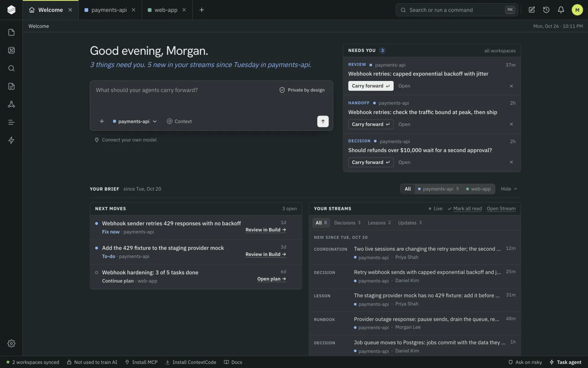Open all workspaces filter in Needs You

click(500, 51)
